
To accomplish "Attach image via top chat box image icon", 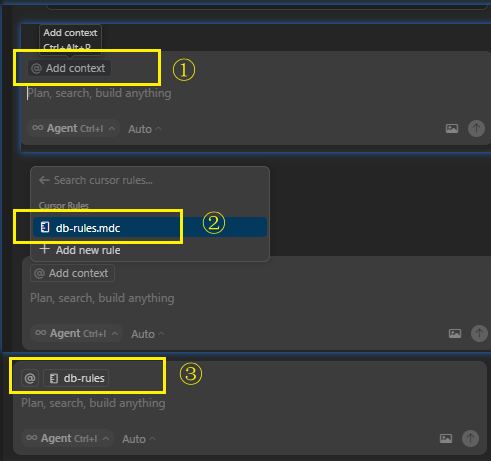I will pos(452,128).
